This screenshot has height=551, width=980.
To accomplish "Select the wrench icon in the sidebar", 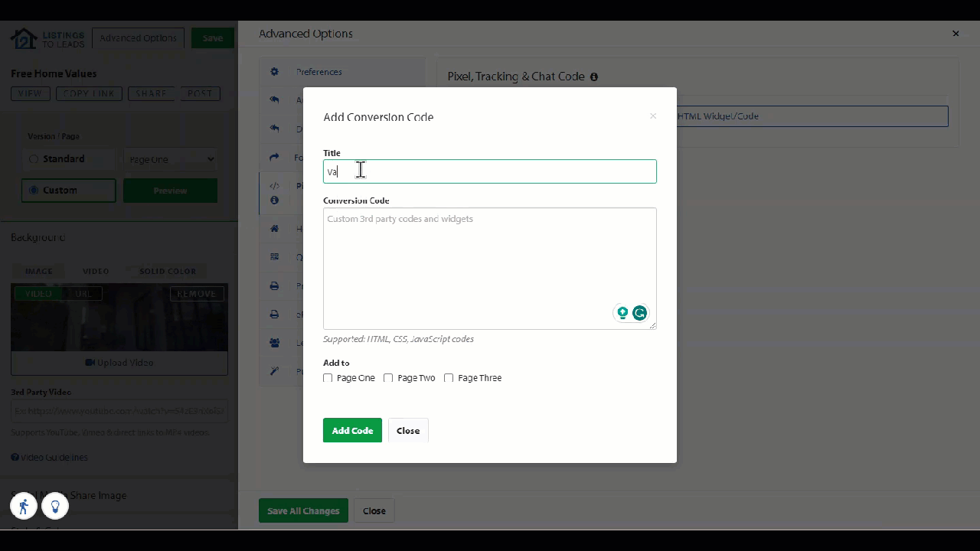I will 274,370.
